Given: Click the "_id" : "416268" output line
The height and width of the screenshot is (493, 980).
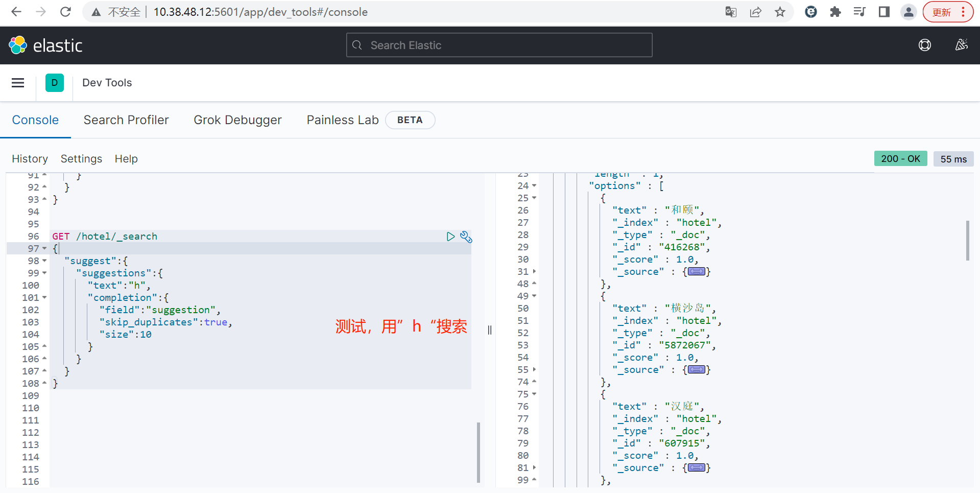Looking at the screenshot, I should pyautogui.click(x=661, y=247).
